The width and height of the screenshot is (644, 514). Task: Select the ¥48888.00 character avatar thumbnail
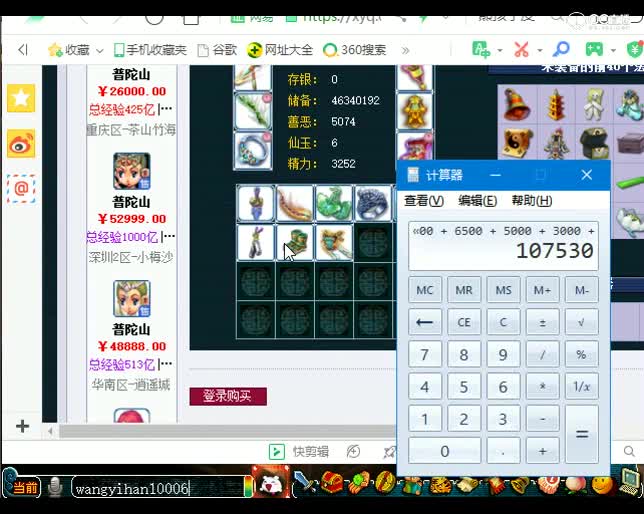click(x=131, y=299)
